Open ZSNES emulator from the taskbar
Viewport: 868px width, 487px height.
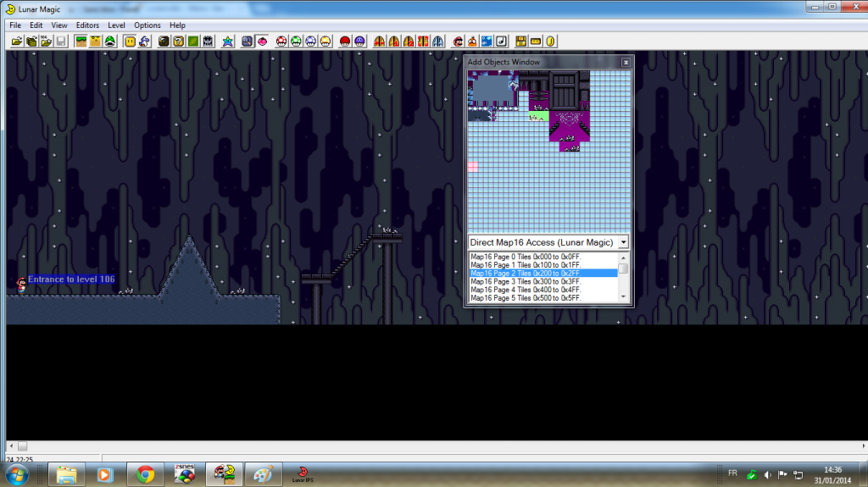184,475
